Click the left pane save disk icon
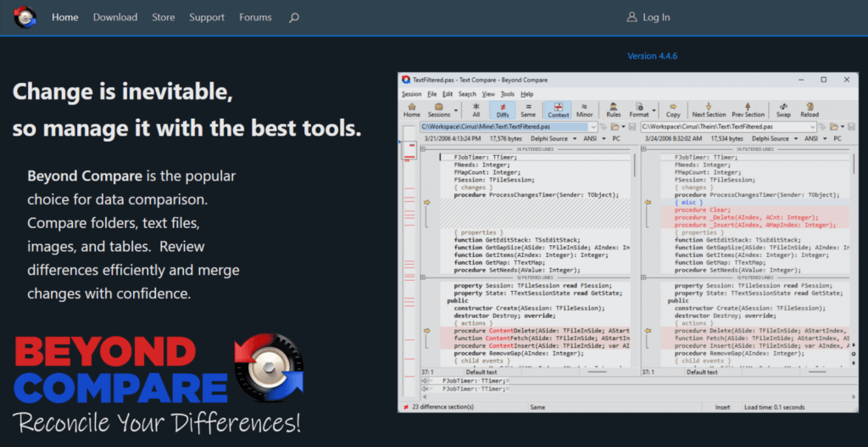 (632, 127)
